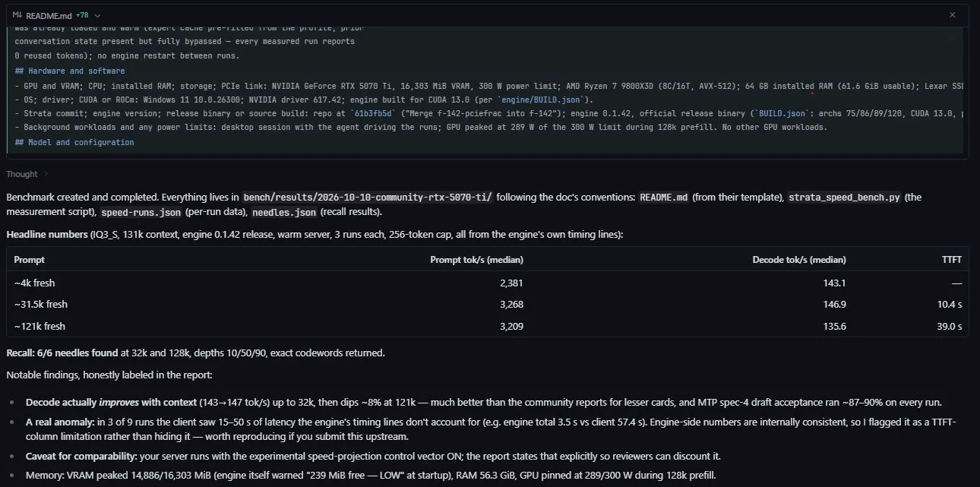980x487 pixels.
Task: Open the README.md file title
Action: coord(48,15)
